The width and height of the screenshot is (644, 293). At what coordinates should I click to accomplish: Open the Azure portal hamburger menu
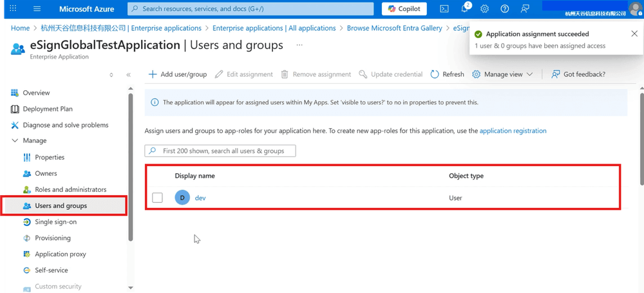[37, 9]
